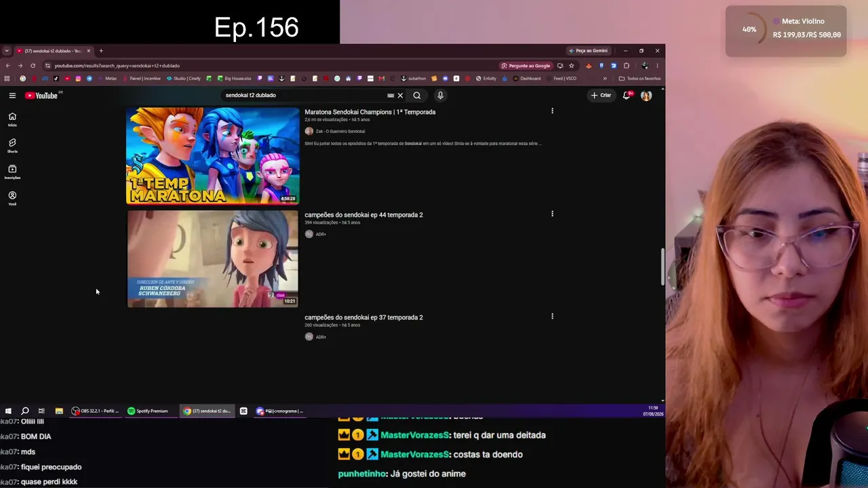Open campeões do sendokai ep 37 title

point(363,317)
